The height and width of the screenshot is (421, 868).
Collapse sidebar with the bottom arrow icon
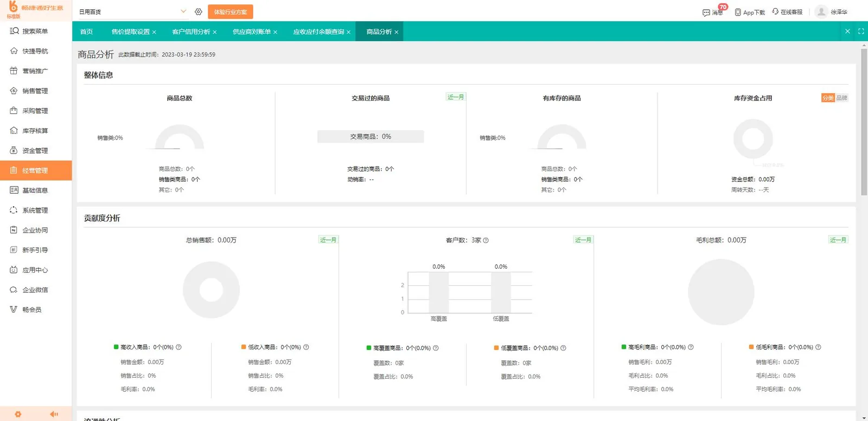54,414
